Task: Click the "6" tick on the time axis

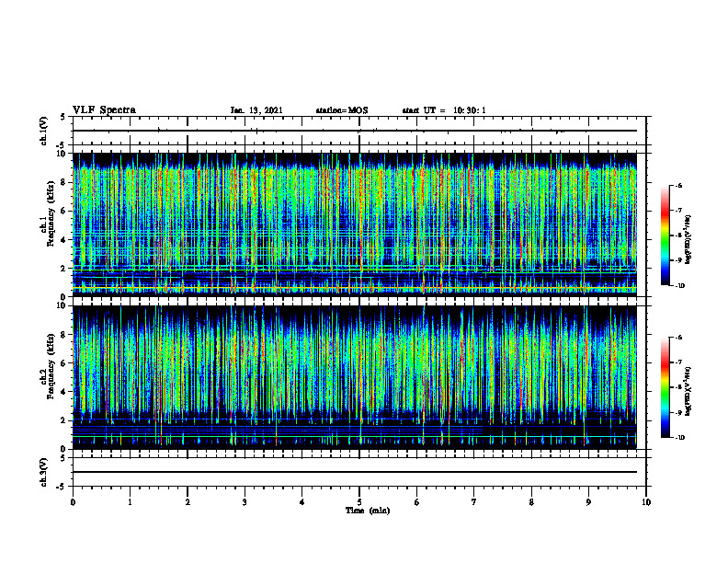Action: tap(417, 502)
